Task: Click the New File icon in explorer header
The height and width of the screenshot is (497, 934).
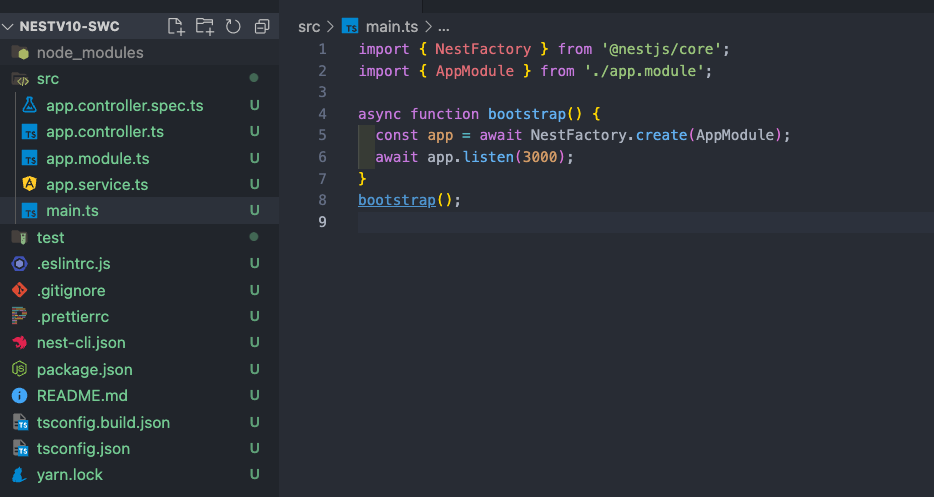Action: click(176, 26)
